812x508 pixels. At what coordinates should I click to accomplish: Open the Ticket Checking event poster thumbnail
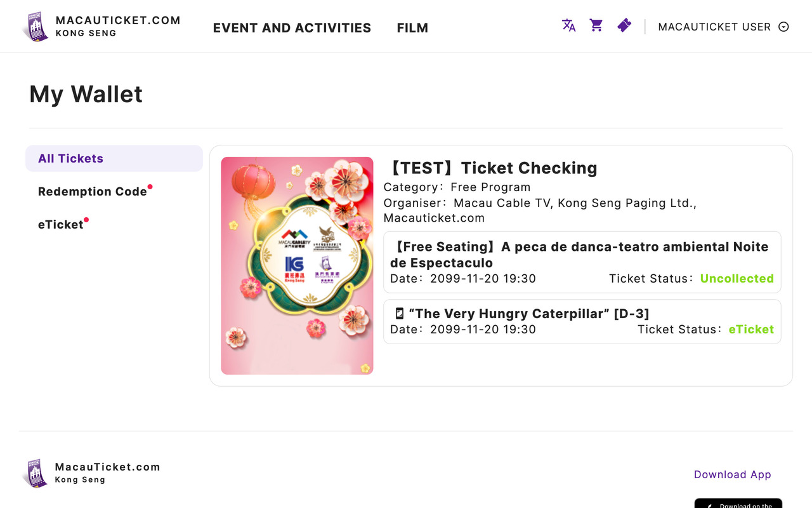(x=297, y=265)
